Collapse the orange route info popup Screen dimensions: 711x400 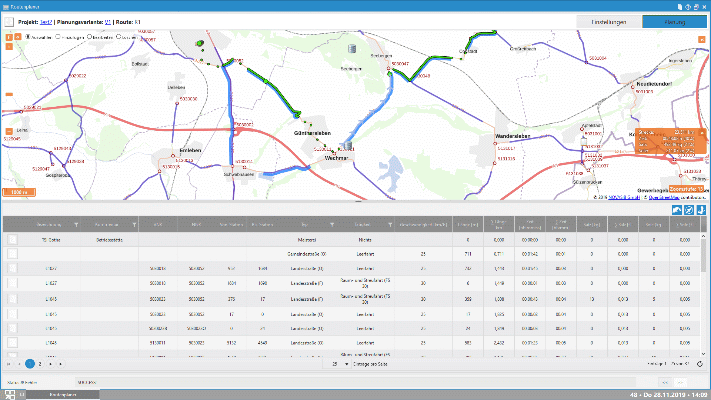(702, 133)
